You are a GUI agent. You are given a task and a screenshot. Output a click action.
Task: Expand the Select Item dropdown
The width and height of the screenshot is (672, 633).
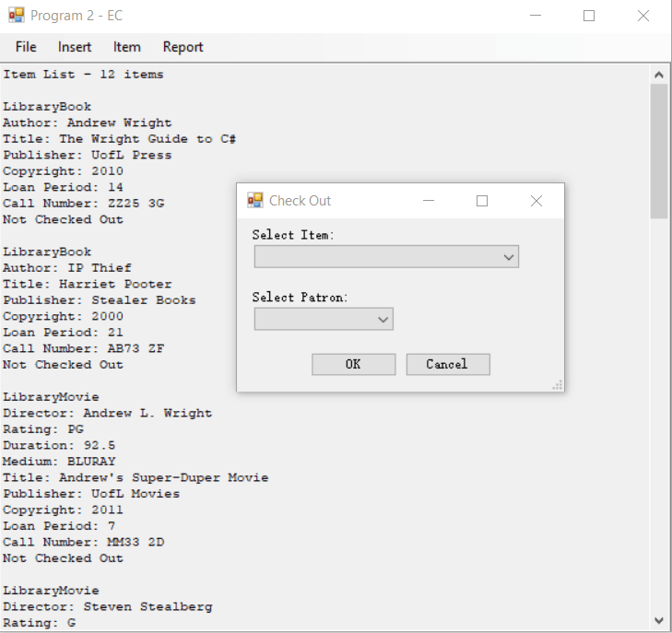[x=509, y=257]
